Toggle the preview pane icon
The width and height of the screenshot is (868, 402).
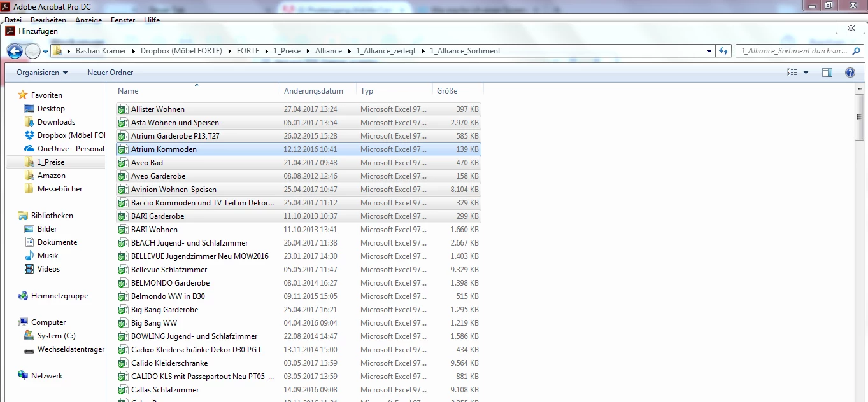point(827,73)
